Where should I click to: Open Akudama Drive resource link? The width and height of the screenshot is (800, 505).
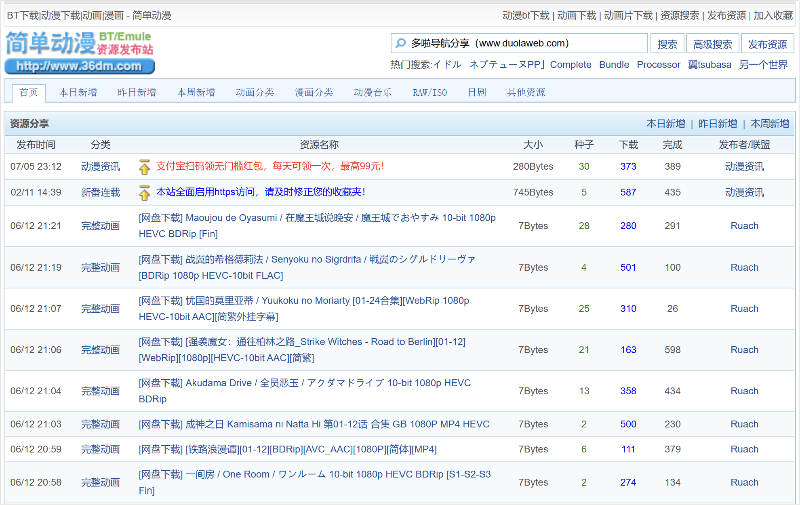[x=305, y=391]
